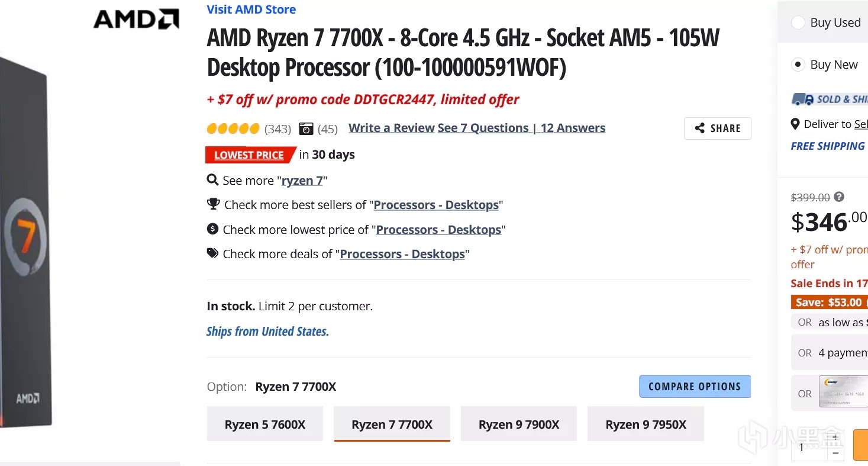868x466 pixels.
Task: Open the Visit AMD Store link
Action: [x=251, y=9]
